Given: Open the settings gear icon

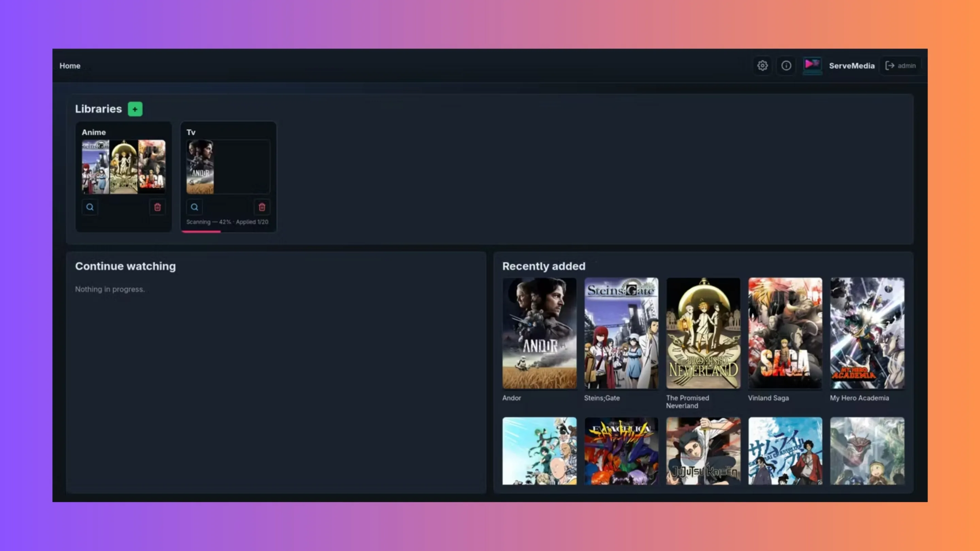Looking at the screenshot, I should click(x=762, y=66).
